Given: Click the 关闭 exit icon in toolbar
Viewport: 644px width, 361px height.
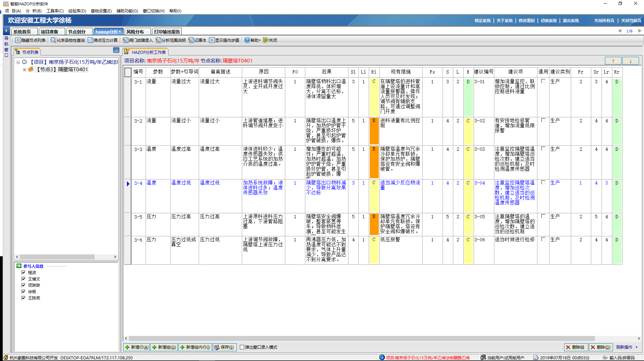Looking at the screenshot, I should coord(266,40).
